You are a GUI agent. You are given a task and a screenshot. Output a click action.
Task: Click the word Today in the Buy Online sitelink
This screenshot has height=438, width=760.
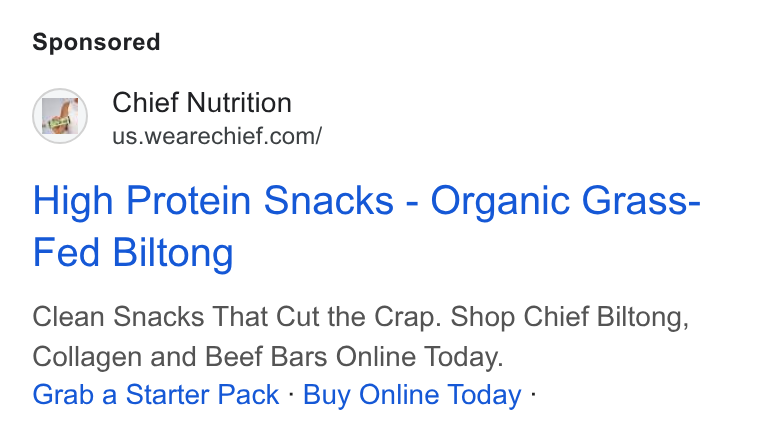pyautogui.click(x=484, y=394)
